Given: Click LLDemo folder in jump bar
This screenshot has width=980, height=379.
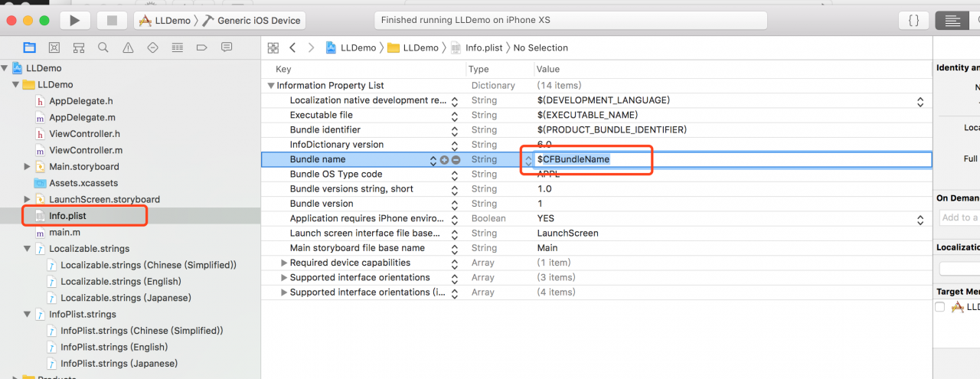Looking at the screenshot, I should (413, 47).
